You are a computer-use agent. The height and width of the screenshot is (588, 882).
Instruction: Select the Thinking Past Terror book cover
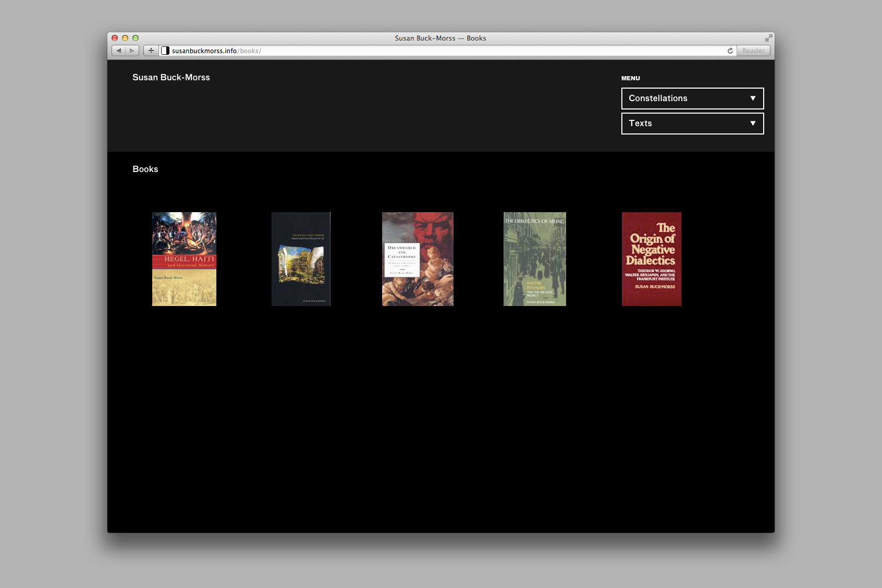pos(301,259)
